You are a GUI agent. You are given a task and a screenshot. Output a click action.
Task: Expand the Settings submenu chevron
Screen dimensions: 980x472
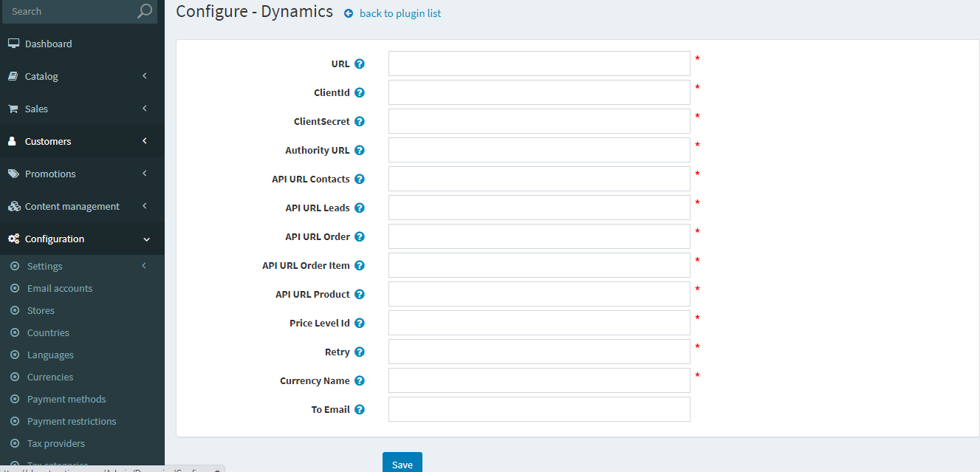click(144, 266)
